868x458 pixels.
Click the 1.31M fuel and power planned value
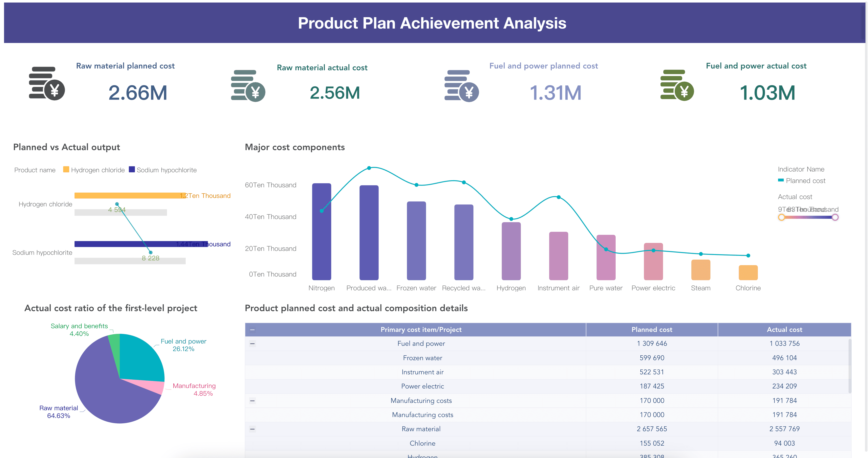point(555,93)
